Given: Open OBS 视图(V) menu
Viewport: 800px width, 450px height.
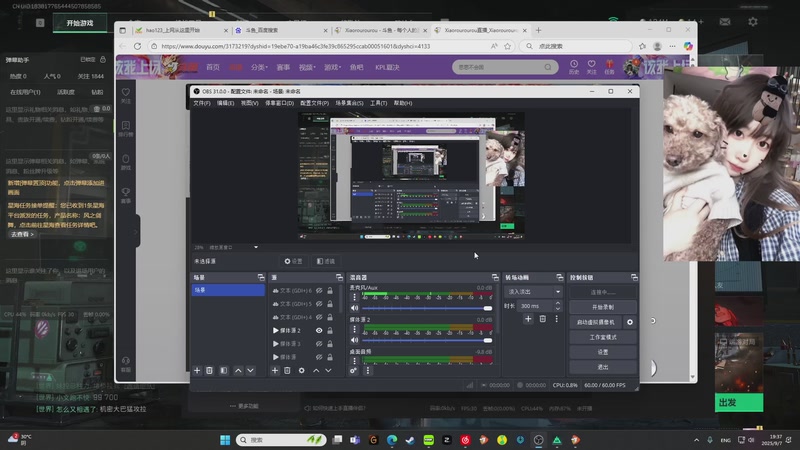Looking at the screenshot, I should [x=249, y=103].
